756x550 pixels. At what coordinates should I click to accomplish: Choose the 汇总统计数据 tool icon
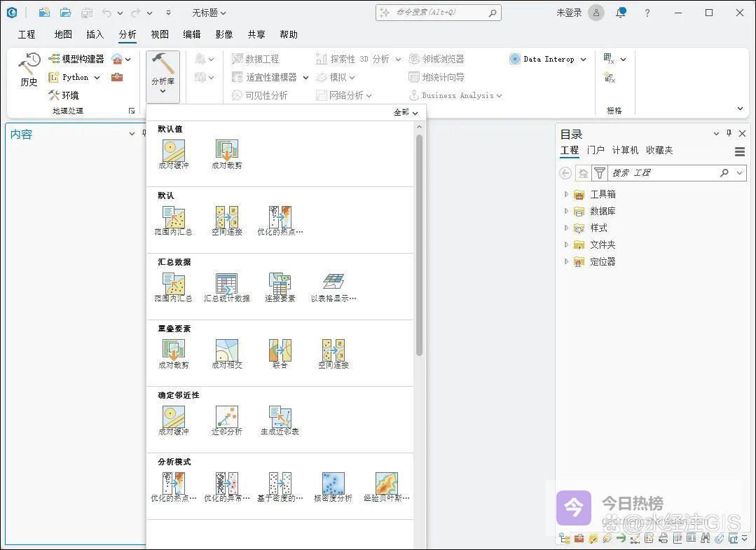226,287
